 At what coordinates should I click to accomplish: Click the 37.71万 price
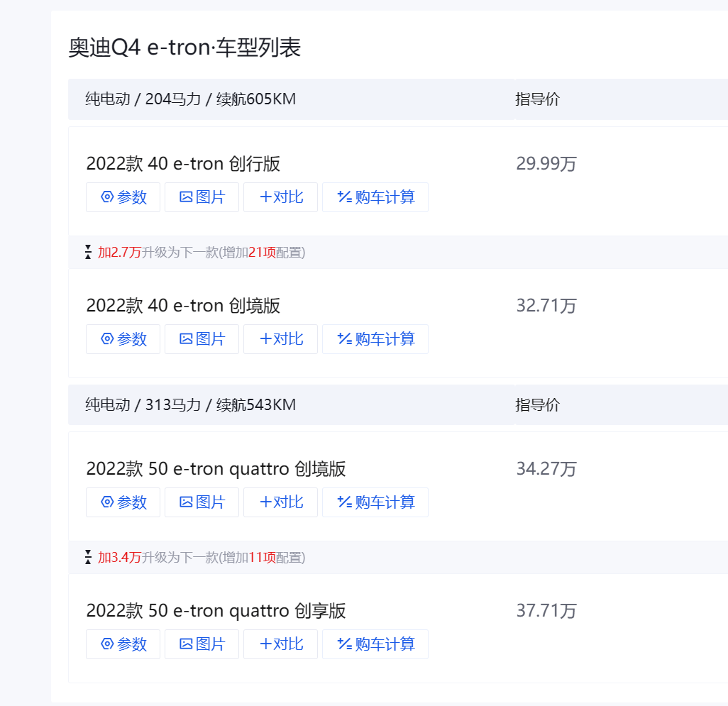pos(546,611)
